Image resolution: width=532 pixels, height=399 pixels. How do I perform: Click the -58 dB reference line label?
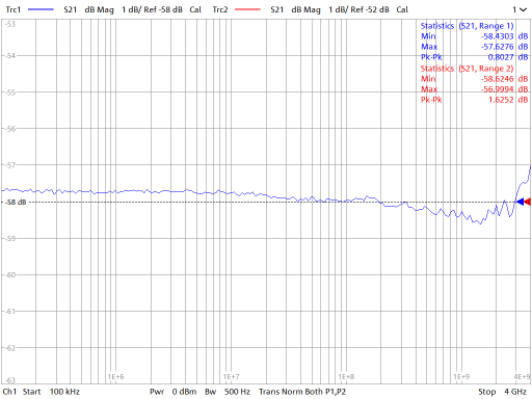tap(16, 202)
